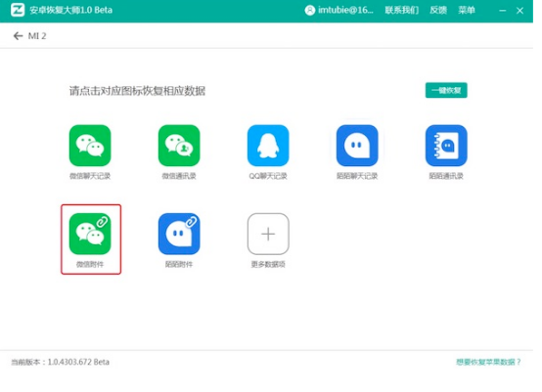Click the plus icon for more data items
The image size is (542, 392).
(268, 234)
